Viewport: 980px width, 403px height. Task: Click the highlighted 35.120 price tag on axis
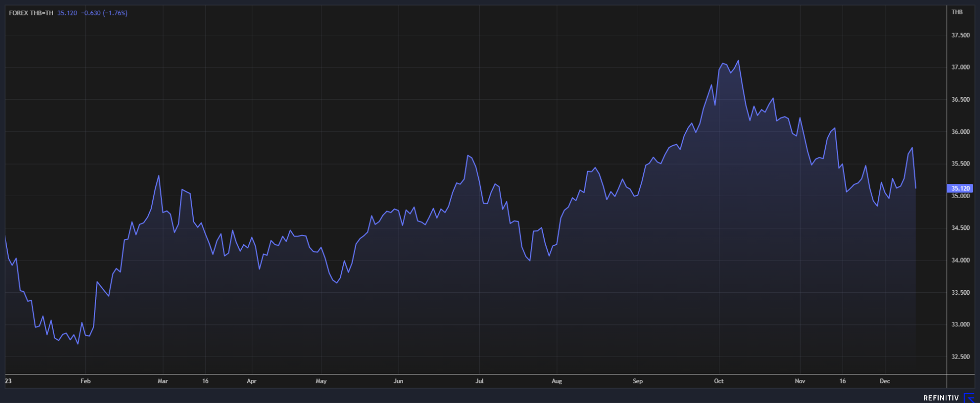tap(960, 188)
